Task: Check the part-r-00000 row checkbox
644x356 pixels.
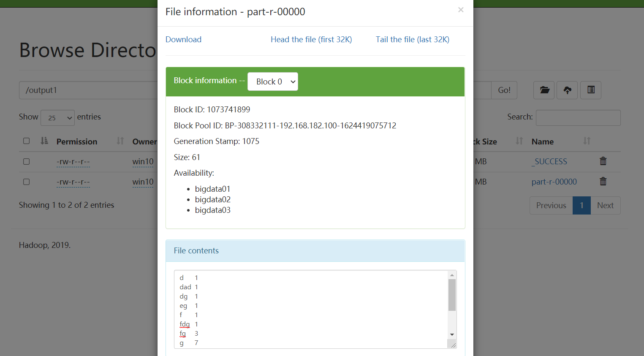Action: pos(26,182)
